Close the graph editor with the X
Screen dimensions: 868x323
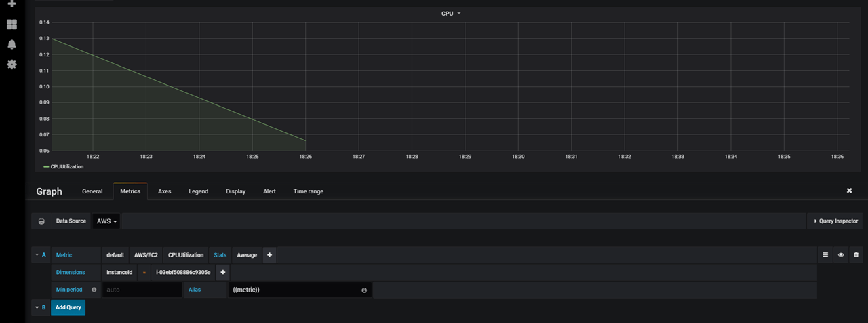click(x=849, y=191)
